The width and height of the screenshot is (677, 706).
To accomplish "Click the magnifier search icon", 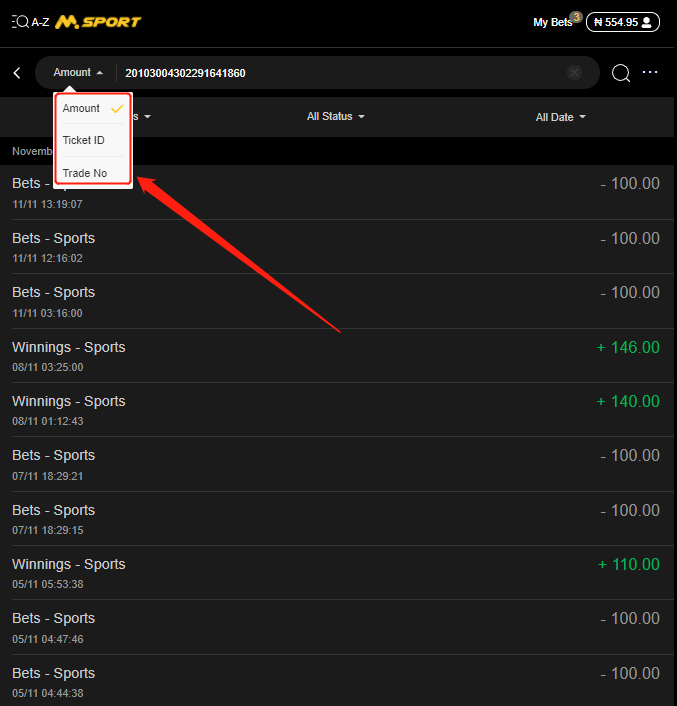I will point(620,73).
